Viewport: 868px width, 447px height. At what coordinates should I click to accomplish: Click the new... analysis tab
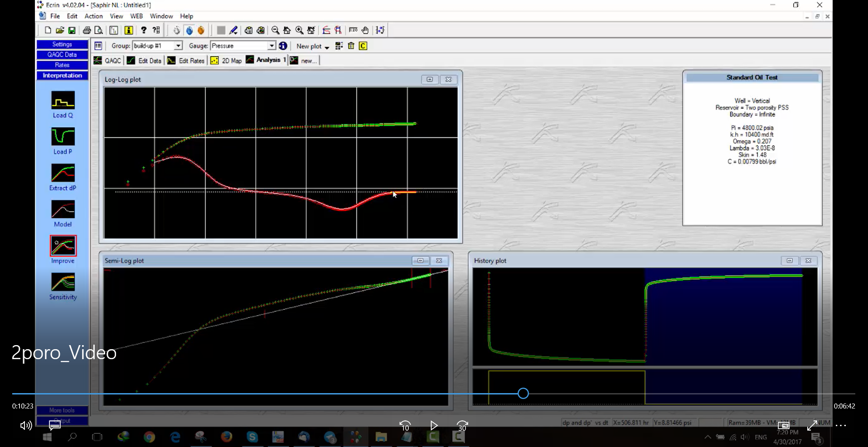tap(304, 60)
